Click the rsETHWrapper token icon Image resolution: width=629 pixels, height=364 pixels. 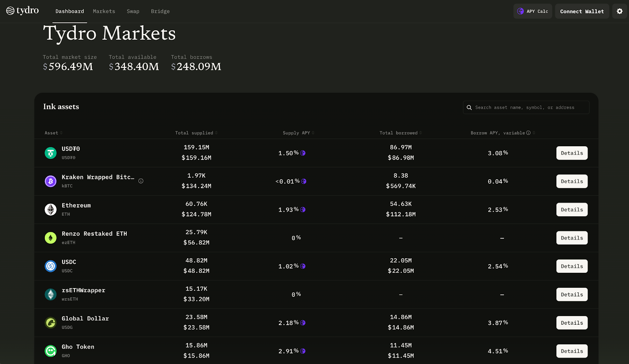point(50,294)
